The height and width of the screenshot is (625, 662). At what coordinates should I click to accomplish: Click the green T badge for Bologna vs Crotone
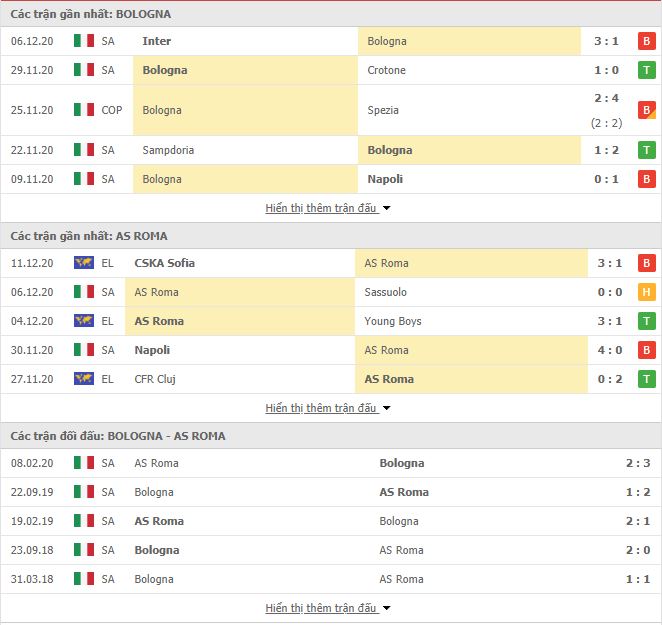point(646,70)
